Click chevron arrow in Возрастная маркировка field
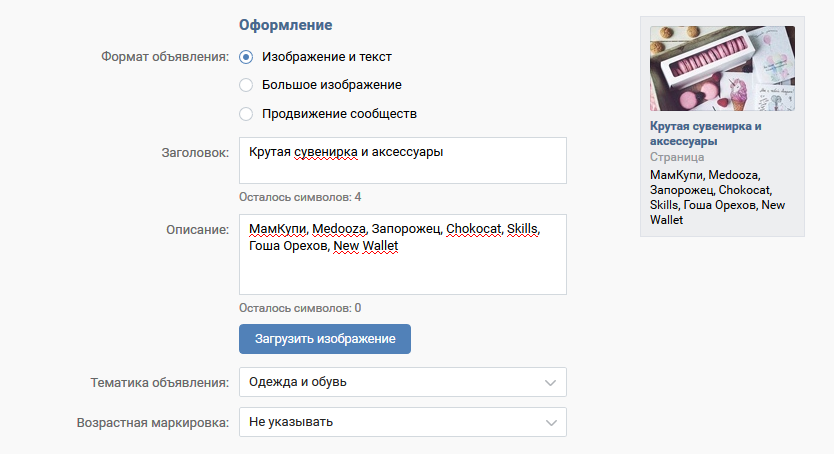Screen dimensions: 834x454 549,422
